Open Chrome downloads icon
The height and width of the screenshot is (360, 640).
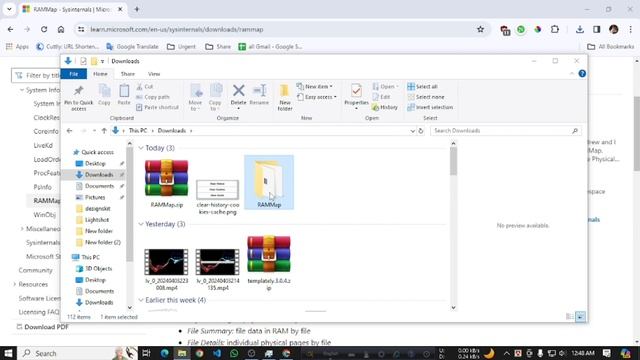[x=580, y=29]
